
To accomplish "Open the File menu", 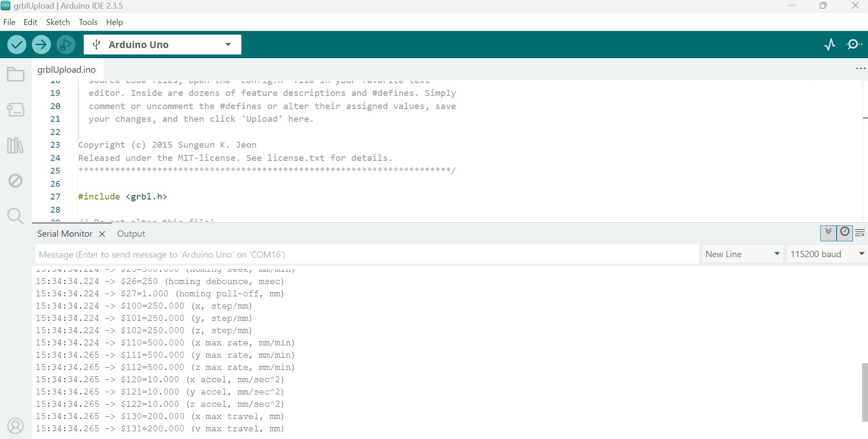I will (9, 22).
